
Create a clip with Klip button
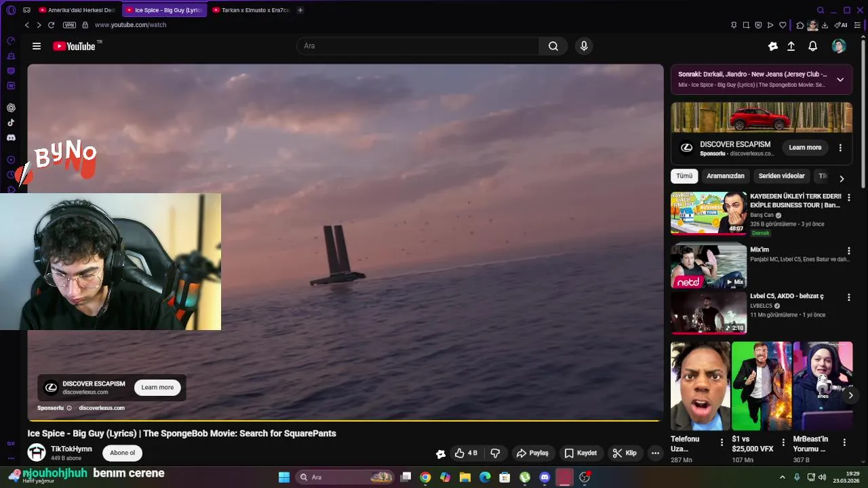(625, 453)
